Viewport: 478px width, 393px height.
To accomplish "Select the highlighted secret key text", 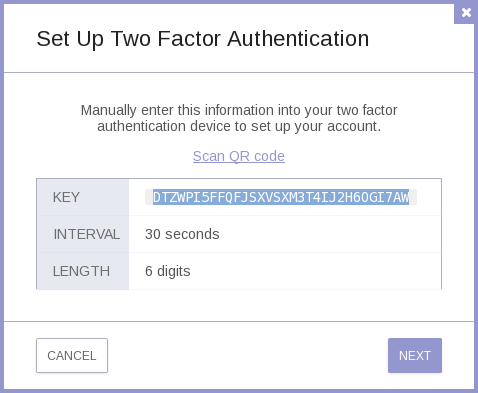I will click(281, 197).
